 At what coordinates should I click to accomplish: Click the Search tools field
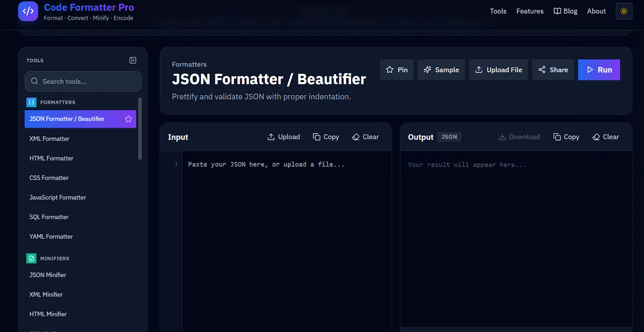click(x=83, y=81)
